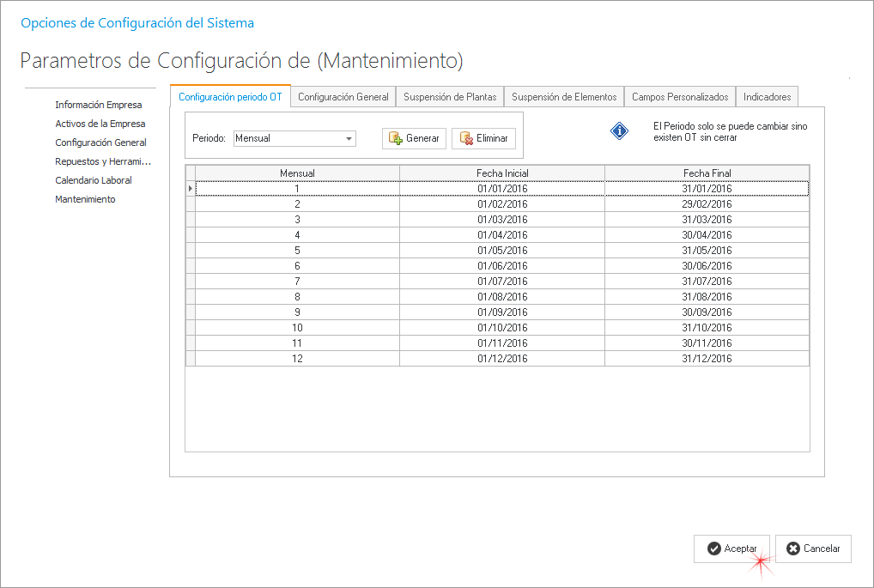Viewport: 874px width, 588px height.
Task: Choose Calendario Laboral in left menu
Action: click(94, 180)
